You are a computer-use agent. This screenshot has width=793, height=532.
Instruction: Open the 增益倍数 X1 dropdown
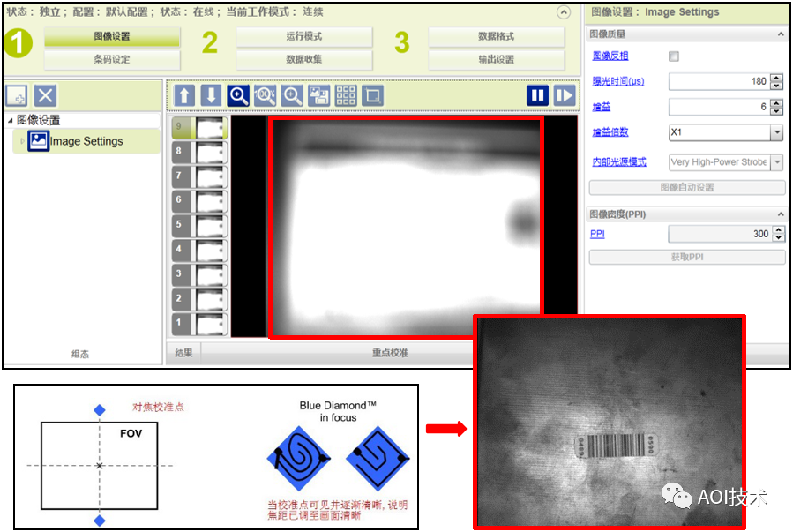726,132
